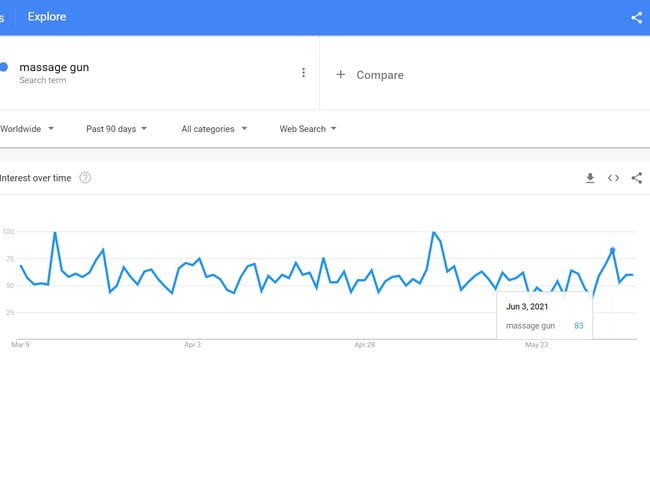Click the Apr 3 date axis label

point(193,345)
